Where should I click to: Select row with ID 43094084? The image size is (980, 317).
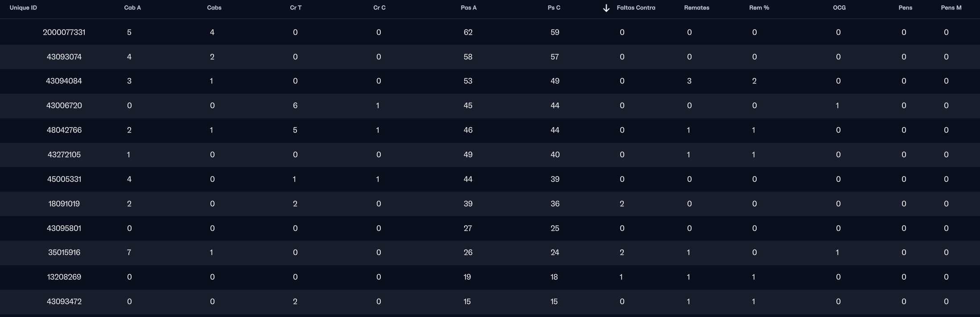490,81
